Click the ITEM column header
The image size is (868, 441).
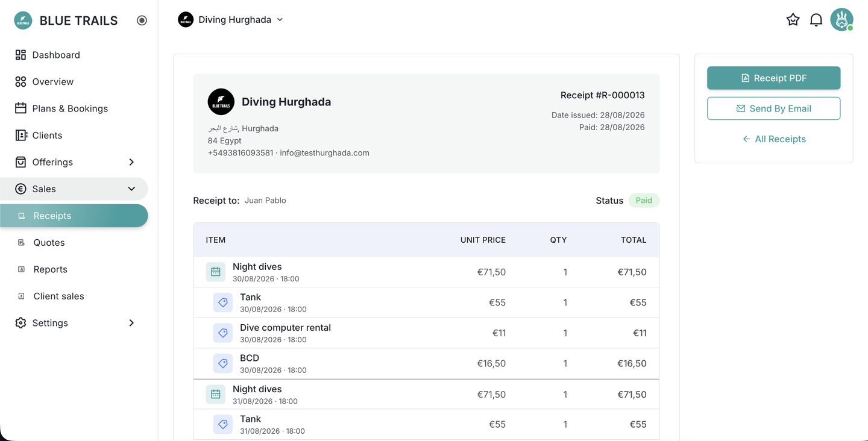click(x=216, y=240)
